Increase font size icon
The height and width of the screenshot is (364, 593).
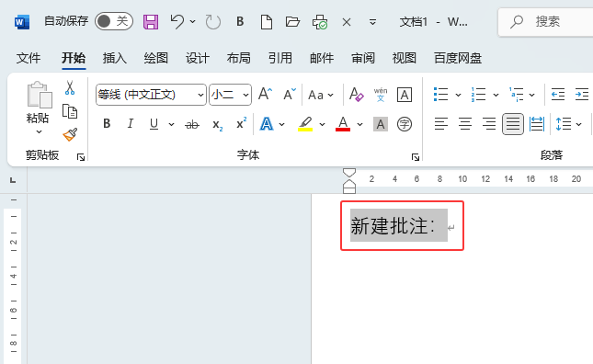point(265,94)
